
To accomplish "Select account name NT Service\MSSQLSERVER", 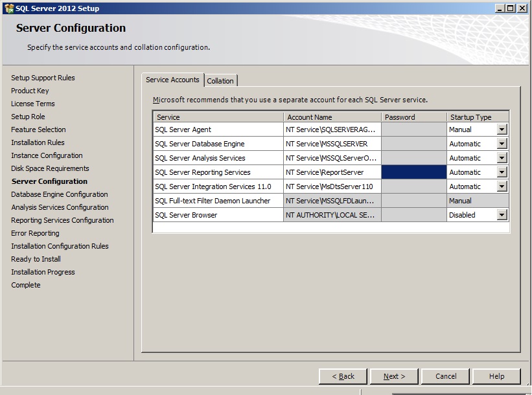I will (332, 143).
